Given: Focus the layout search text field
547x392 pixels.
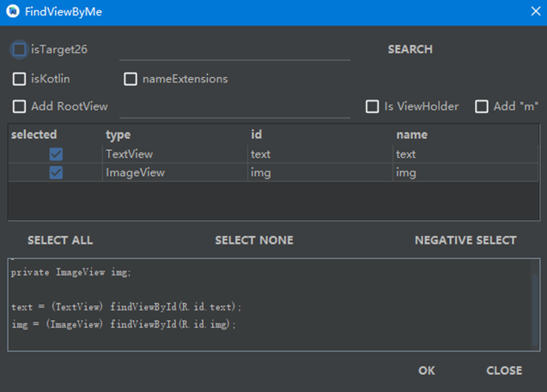Looking at the screenshot, I should click(234, 50).
